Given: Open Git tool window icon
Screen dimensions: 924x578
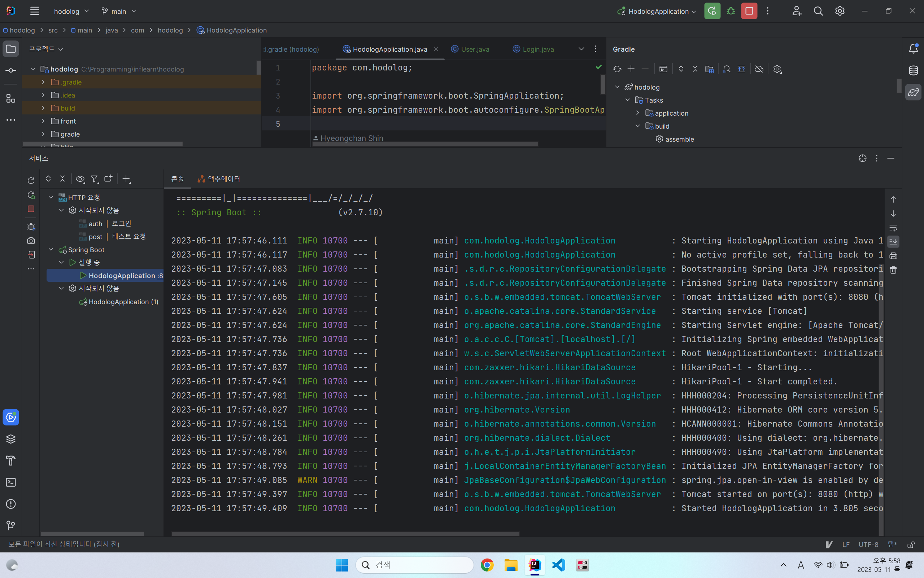Looking at the screenshot, I should pos(11,526).
